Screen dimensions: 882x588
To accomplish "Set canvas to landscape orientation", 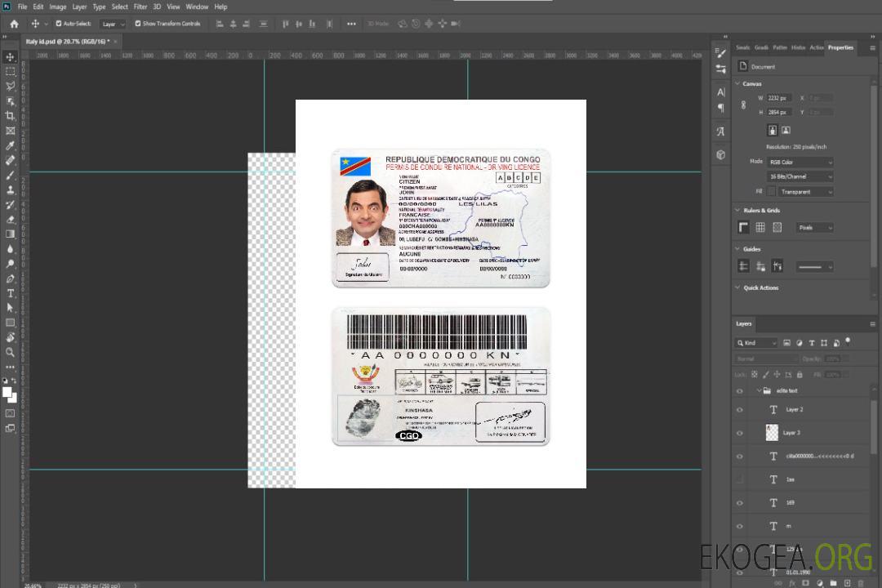I will 786,130.
